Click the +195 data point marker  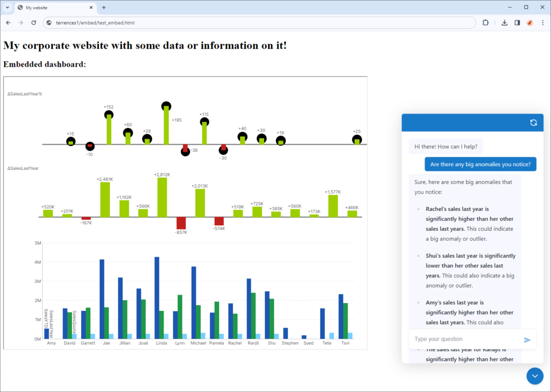(166, 106)
